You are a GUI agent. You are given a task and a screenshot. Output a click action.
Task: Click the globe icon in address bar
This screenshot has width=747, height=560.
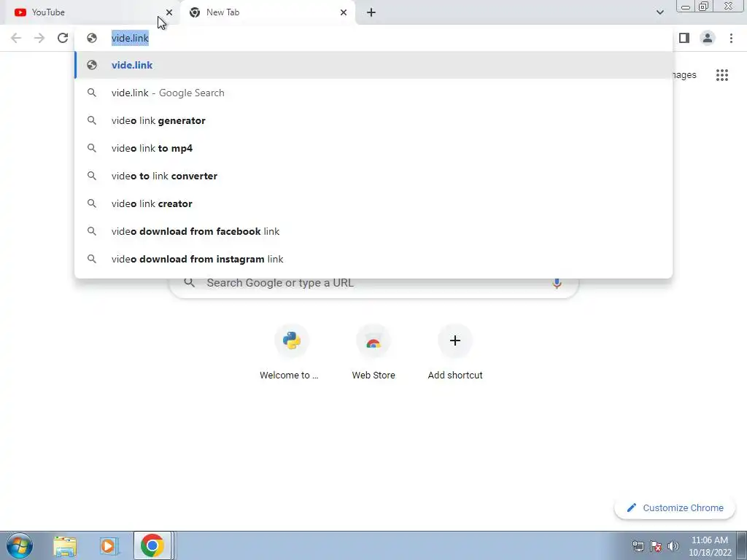click(x=92, y=38)
